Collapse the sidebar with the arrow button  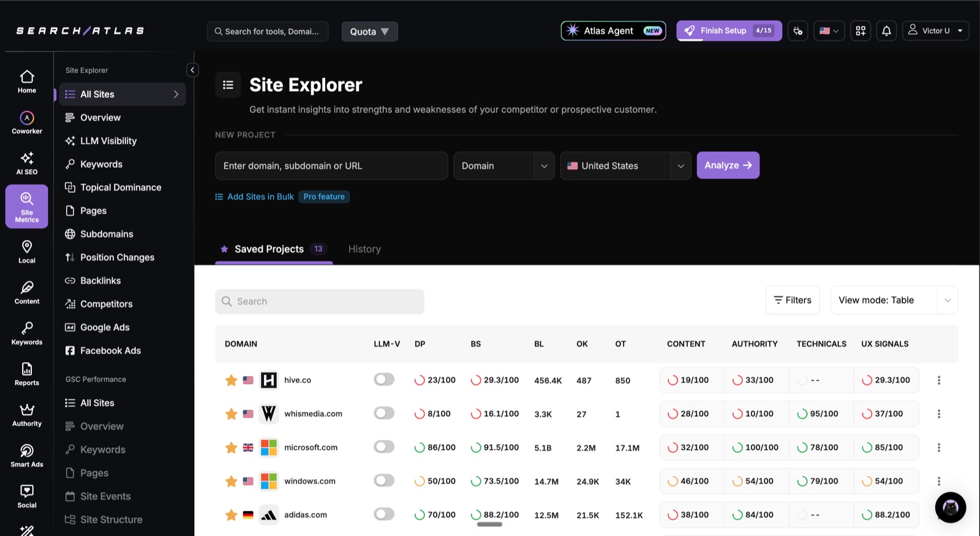click(x=192, y=70)
